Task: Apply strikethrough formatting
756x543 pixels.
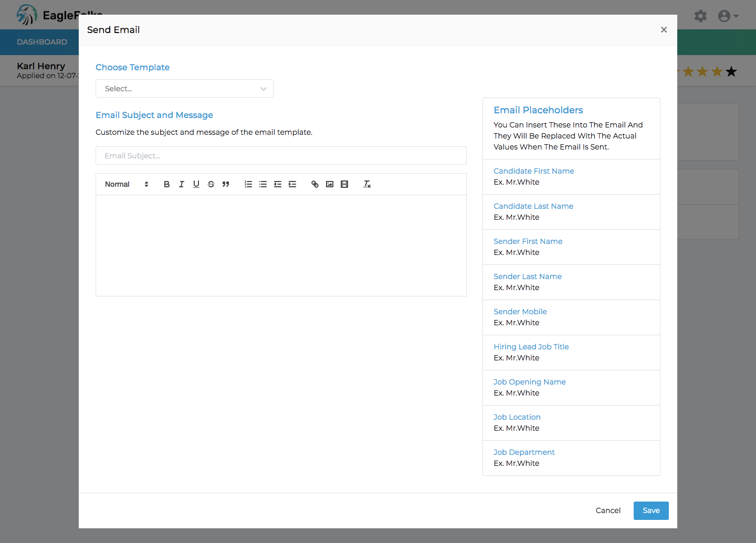Action: (x=211, y=184)
